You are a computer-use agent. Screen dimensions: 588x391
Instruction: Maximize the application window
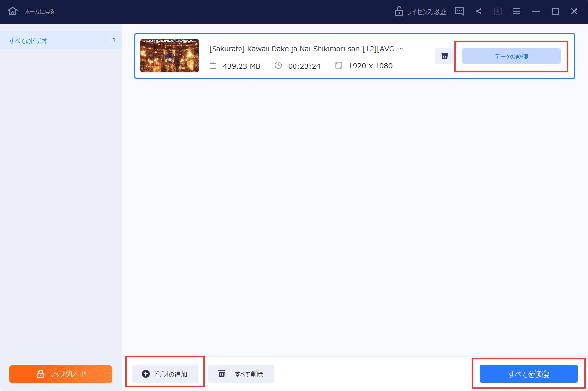pos(555,11)
